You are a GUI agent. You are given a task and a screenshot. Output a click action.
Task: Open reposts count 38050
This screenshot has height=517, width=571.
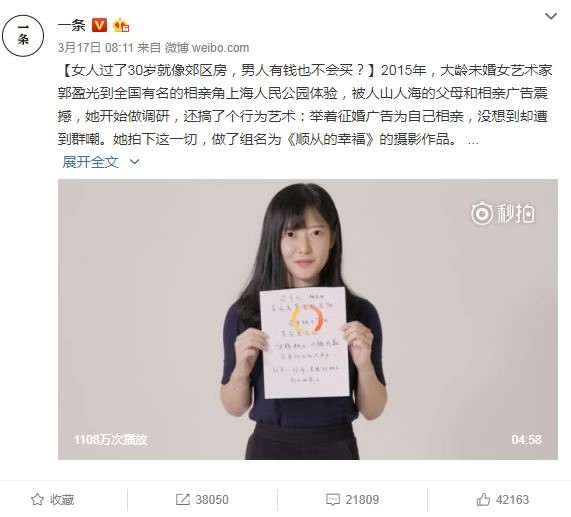(x=212, y=500)
